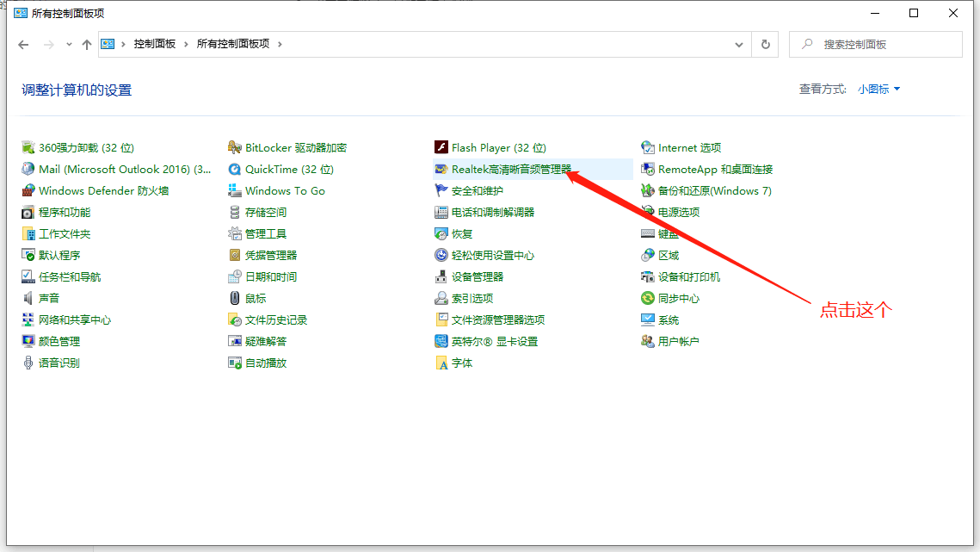Open the 电源选项 link
This screenshot has height=552, width=980.
[x=679, y=212]
